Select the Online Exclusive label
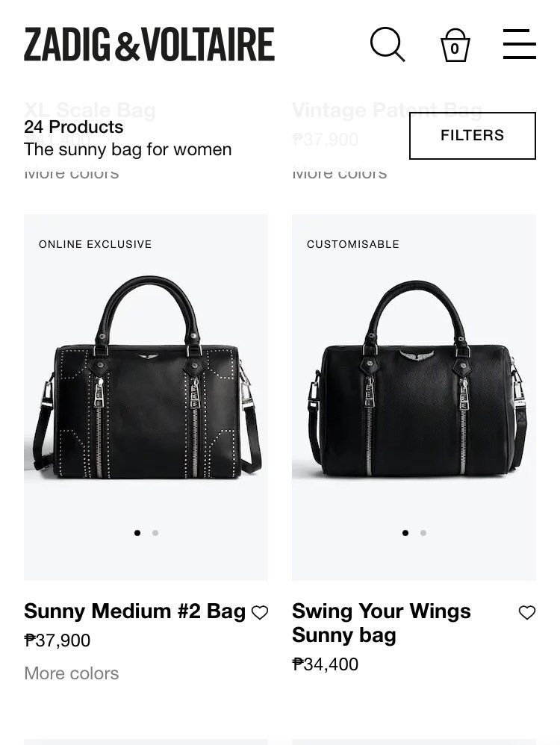 (x=95, y=244)
